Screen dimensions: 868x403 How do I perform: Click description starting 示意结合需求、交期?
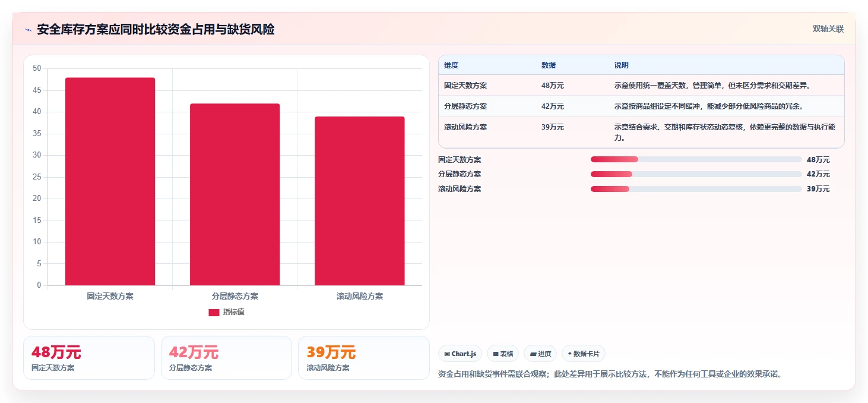coord(726,133)
